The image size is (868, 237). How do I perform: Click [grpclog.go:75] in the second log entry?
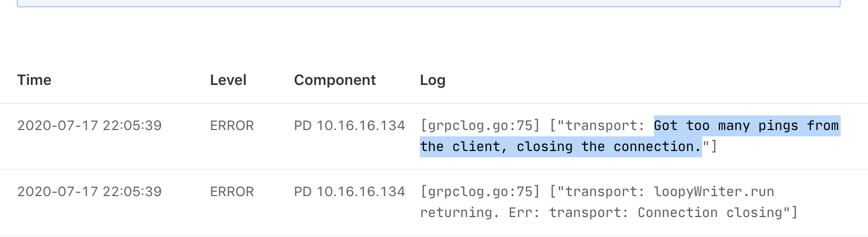[x=480, y=192]
